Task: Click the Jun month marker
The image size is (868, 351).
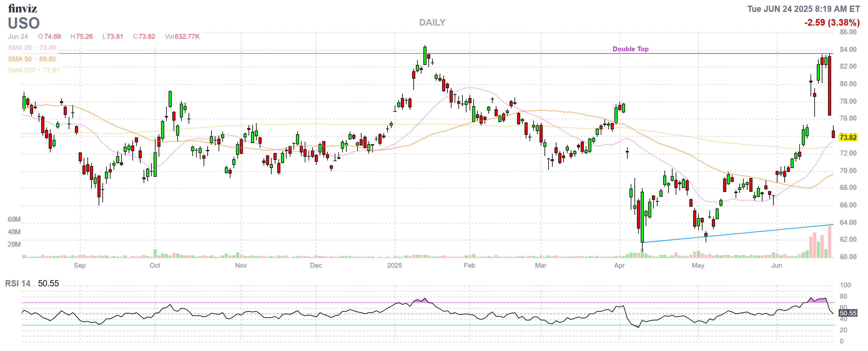Action: coord(776,265)
